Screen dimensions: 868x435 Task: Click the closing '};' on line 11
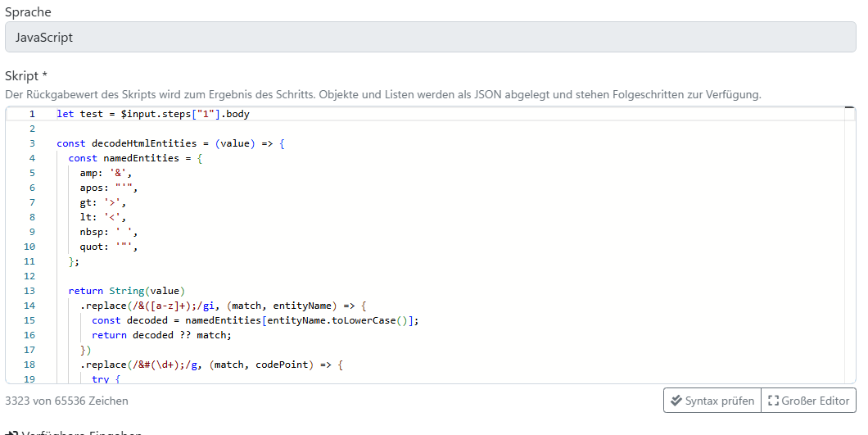click(x=74, y=261)
